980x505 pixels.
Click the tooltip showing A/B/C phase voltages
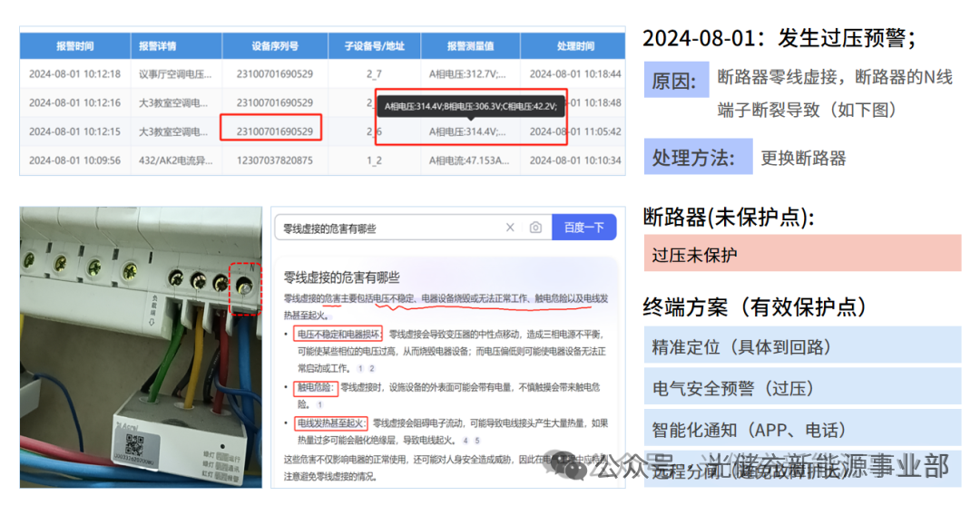471,106
